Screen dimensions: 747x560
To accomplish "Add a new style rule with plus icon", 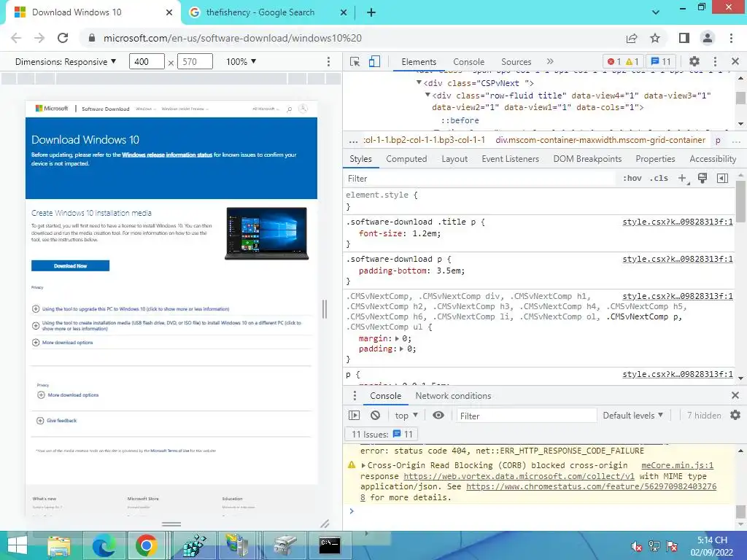I will [x=683, y=178].
